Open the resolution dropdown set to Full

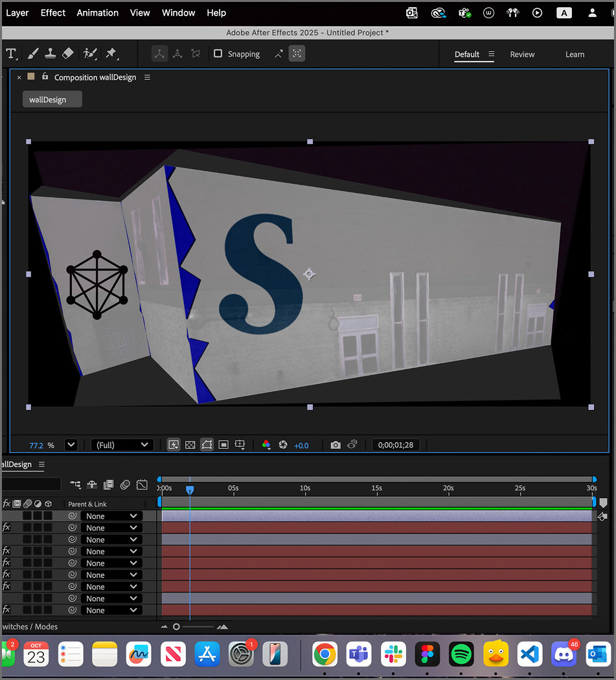[x=122, y=445]
